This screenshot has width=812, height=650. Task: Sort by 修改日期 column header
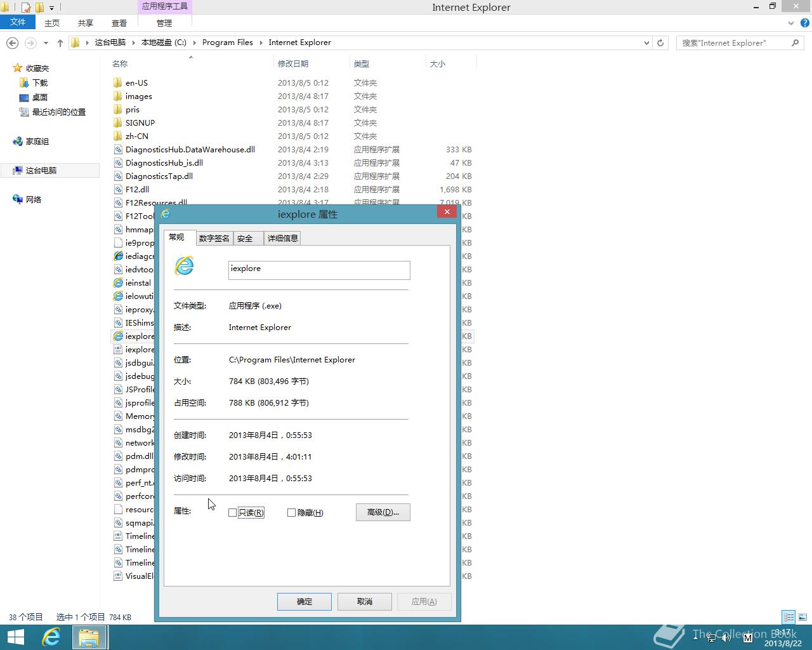click(311, 63)
